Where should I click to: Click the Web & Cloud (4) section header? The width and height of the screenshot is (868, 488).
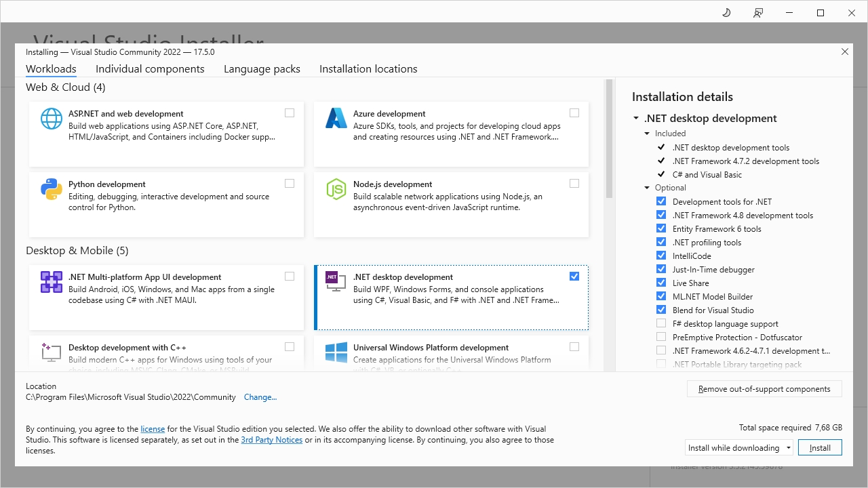(66, 87)
